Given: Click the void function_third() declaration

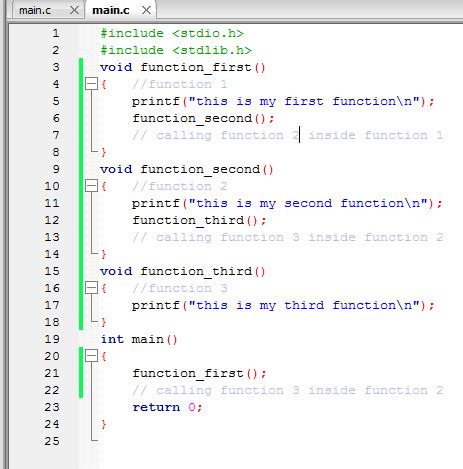Looking at the screenshot, I should click(183, 271).
